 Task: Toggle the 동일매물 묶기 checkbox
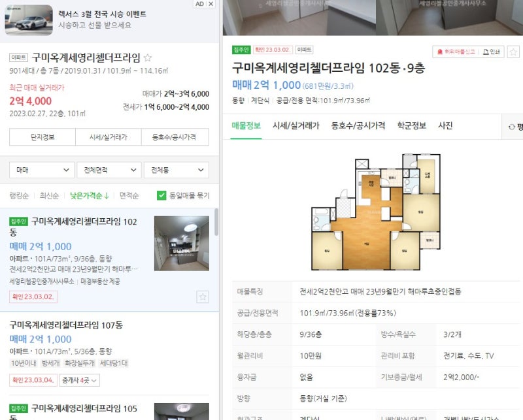(x=161, y=195)
